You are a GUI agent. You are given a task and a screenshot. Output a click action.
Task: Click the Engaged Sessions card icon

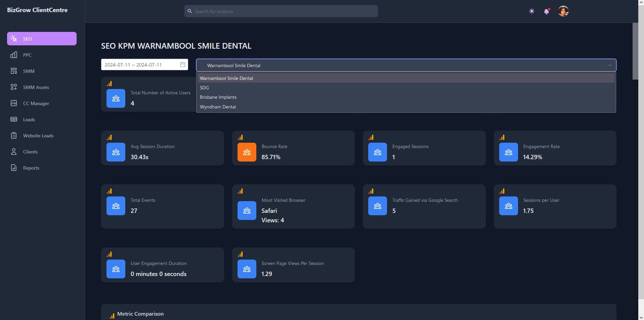(378, 152)
